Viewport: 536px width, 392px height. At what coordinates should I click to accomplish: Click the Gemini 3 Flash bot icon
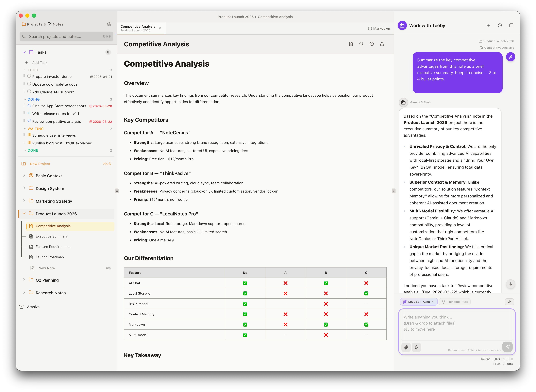[403, 102]
